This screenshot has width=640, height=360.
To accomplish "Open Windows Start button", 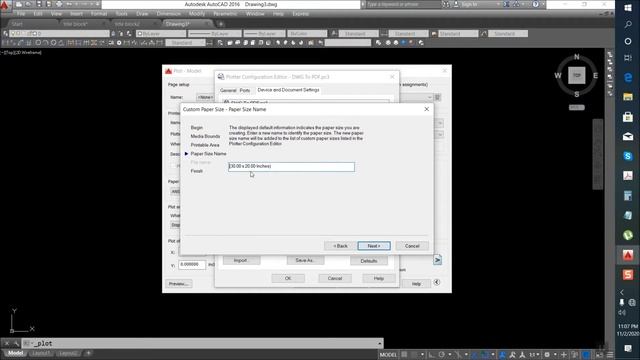I will [628, 8].
